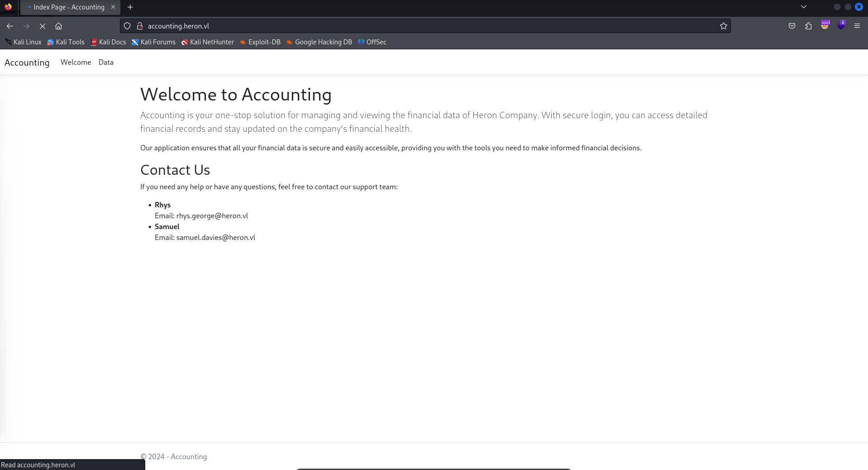Select the Index Page - Accounting tab
The width and height of the screenshot is (868, 470).
click(x=69, y=7)
